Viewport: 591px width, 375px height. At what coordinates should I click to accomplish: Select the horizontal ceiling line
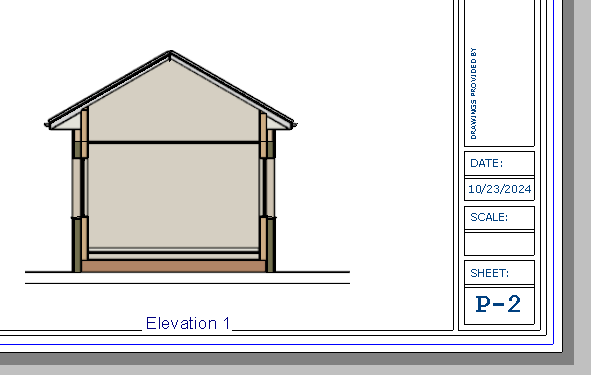(x=174, y=142)
